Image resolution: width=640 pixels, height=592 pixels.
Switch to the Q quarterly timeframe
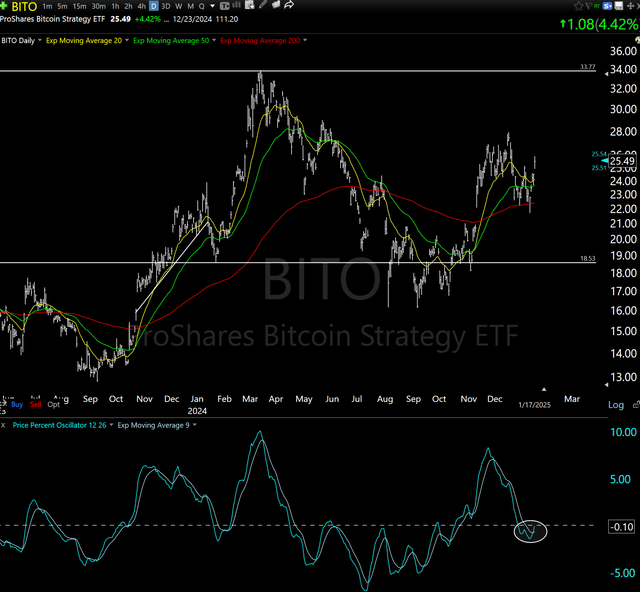coord(202,6)
